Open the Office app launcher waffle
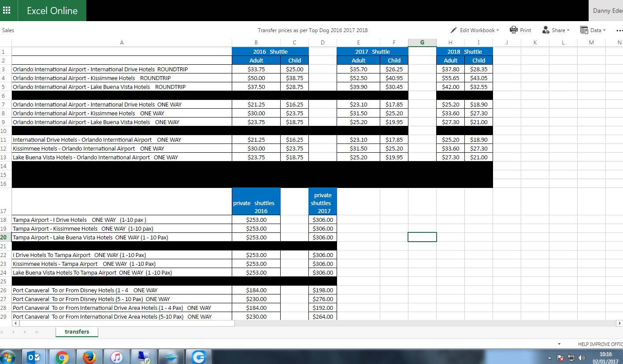 pos(7,11)
